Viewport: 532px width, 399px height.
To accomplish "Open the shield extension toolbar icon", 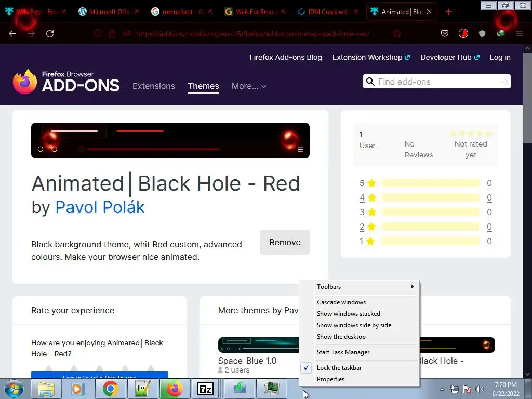I will coord(482,33).
